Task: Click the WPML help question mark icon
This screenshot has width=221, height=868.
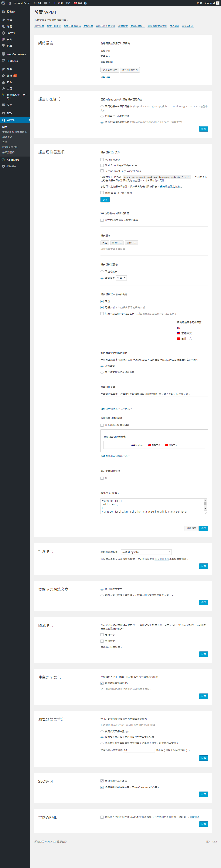Action: click(x=85, y=3)
